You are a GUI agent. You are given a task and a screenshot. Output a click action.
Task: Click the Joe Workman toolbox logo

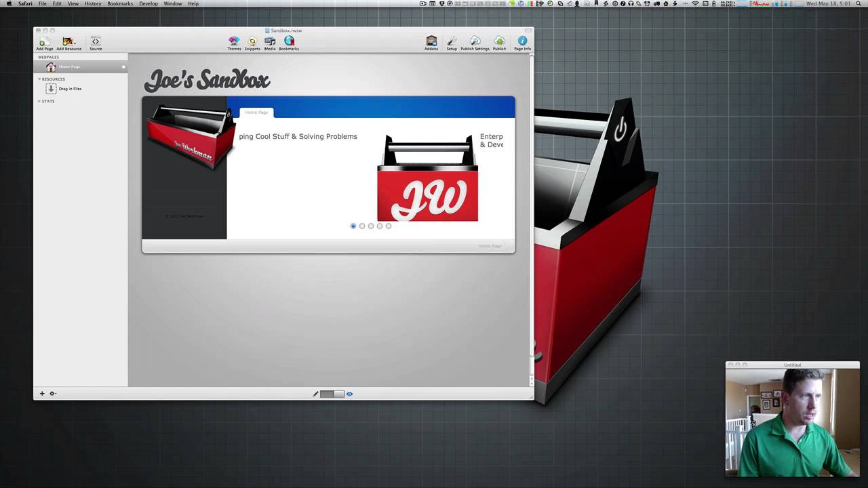191,136
